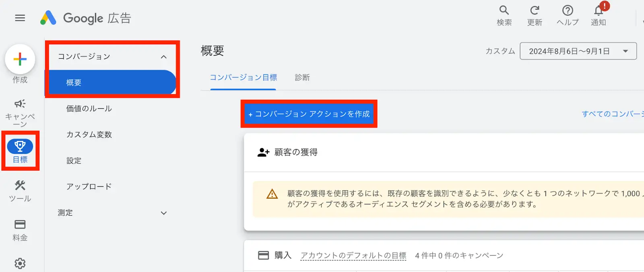Open アカウントのデフォルトの目標 link
This screenshot has height=272, width=644.
[x=353, y=256]
